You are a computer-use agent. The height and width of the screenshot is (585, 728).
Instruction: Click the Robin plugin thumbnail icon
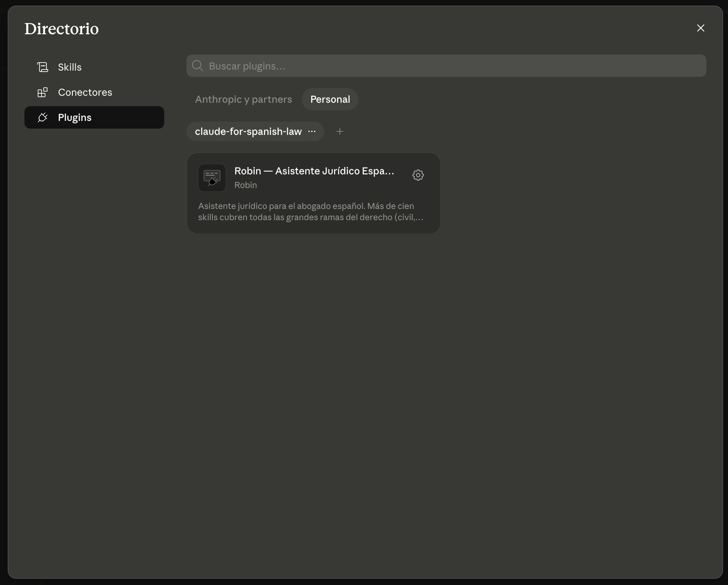tap(212, 178)
